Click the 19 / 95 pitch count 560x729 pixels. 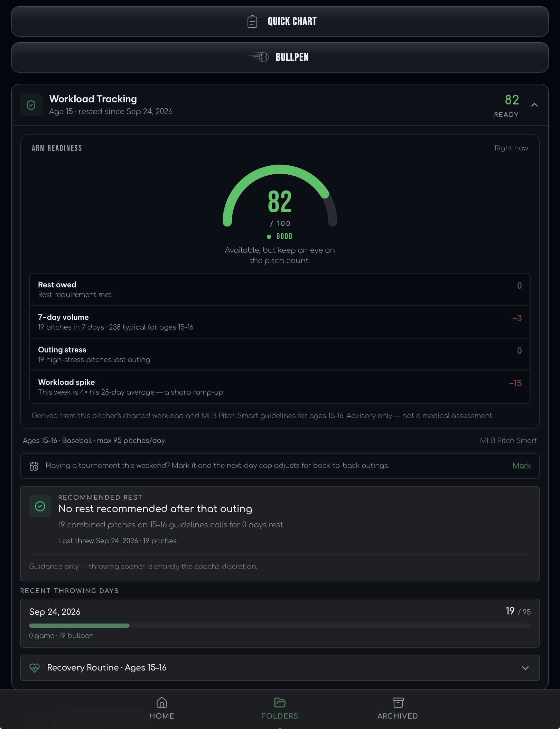click(518, 611)
